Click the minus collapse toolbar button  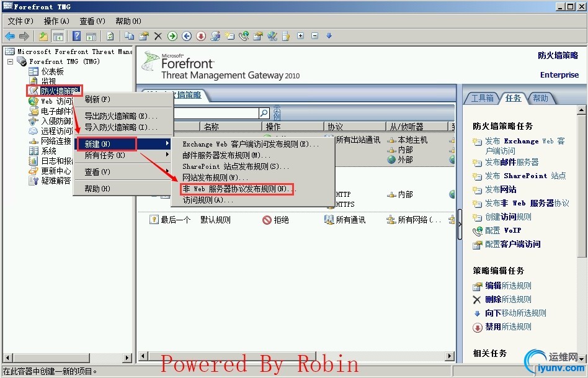(x=315, y=35)
